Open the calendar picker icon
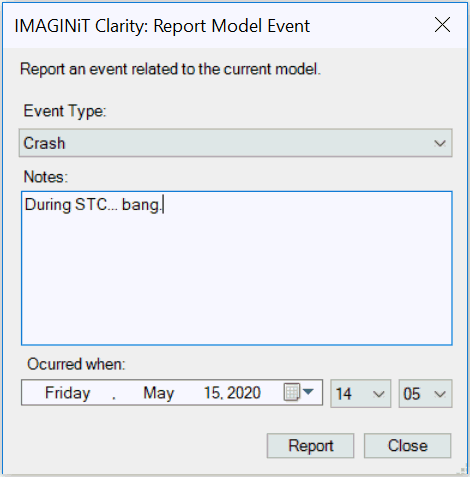Image resolution: width=470 pixels, height=477 pixels. [x=298, y=392]
